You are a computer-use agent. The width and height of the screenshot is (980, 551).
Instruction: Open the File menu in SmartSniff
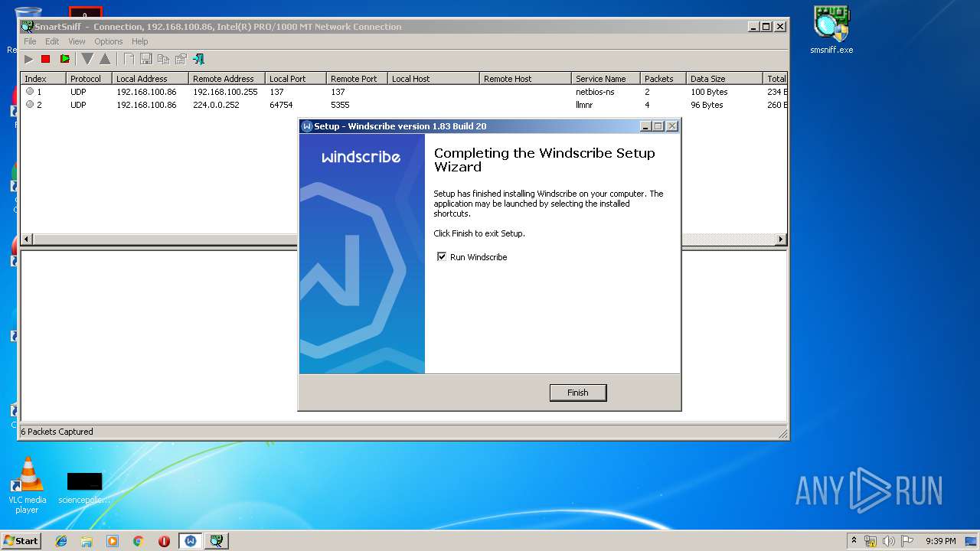tap(30, 41)
